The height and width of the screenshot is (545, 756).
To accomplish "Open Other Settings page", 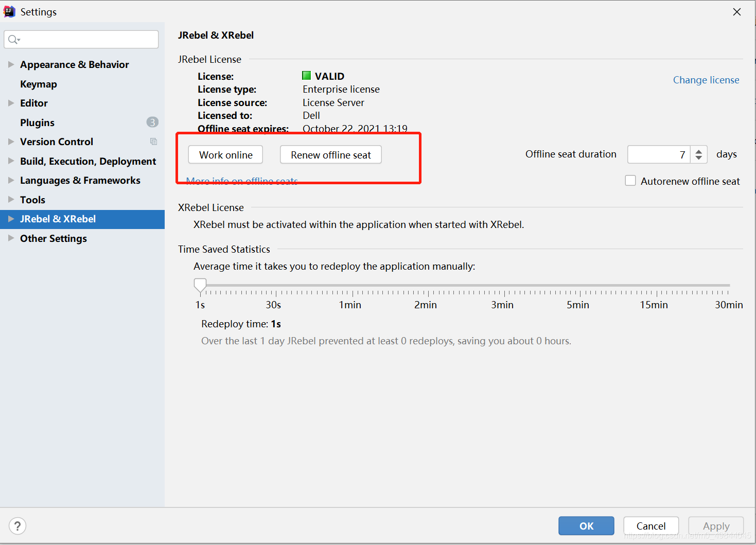I will tap(54, 238).
